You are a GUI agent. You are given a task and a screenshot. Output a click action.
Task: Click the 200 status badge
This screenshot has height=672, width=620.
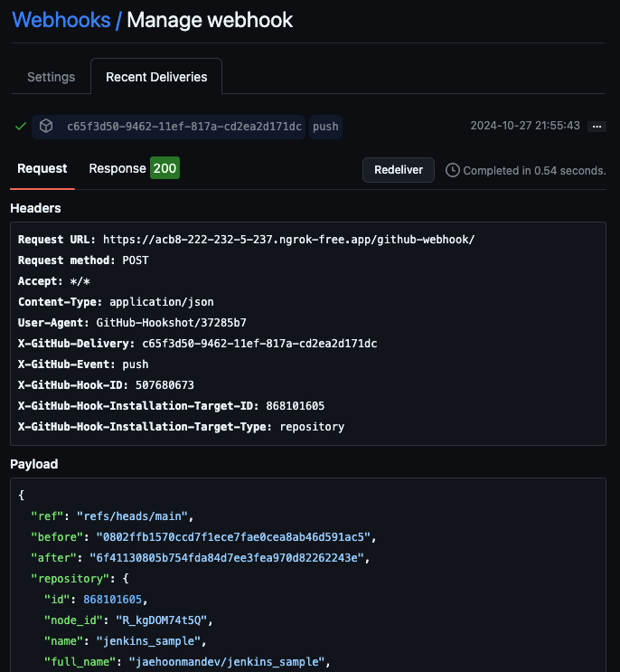pos(164,168)
